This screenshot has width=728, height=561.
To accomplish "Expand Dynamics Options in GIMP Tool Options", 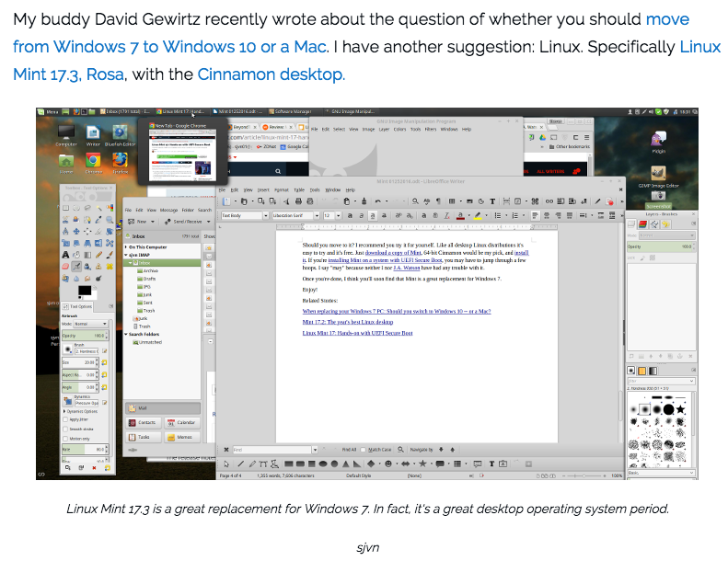I will (x=64, y=411).
